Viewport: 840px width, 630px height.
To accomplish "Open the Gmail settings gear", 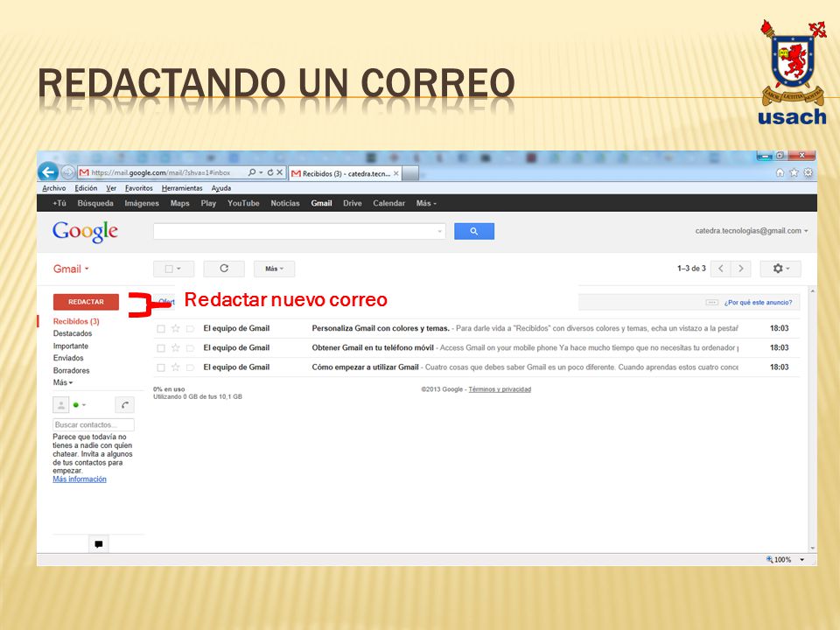I will click(x=780, y=269).
